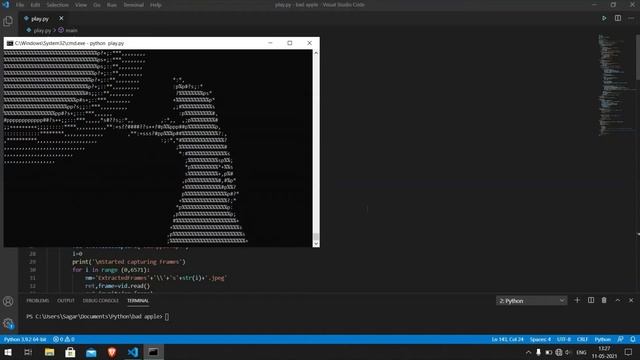Minimize the cmd.exe window
640x360 pixels.
coord(270,43)
